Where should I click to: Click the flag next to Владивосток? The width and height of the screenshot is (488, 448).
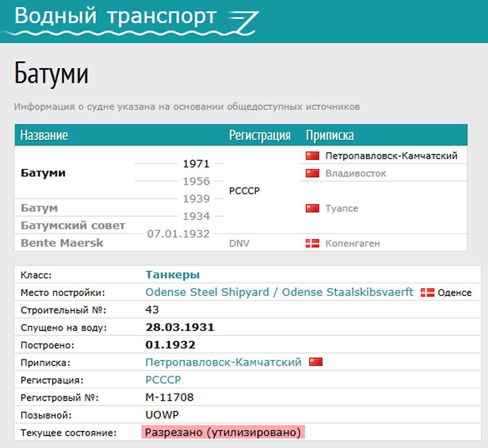click(x=312, y=173)
